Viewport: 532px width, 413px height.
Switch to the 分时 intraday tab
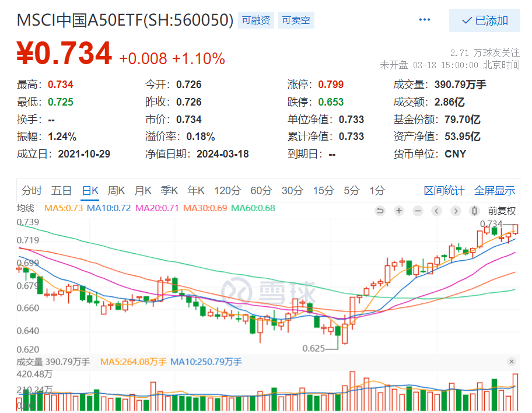tap(32, 190)
